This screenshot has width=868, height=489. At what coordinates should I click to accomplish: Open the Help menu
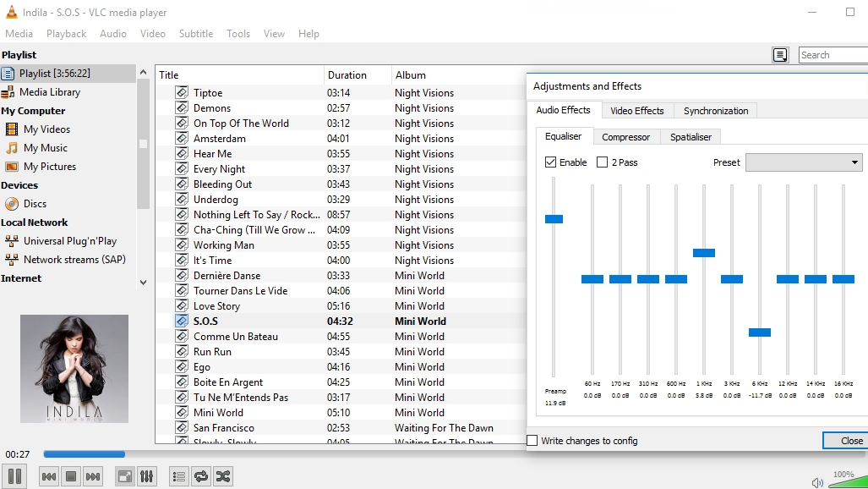click(308, 34)
